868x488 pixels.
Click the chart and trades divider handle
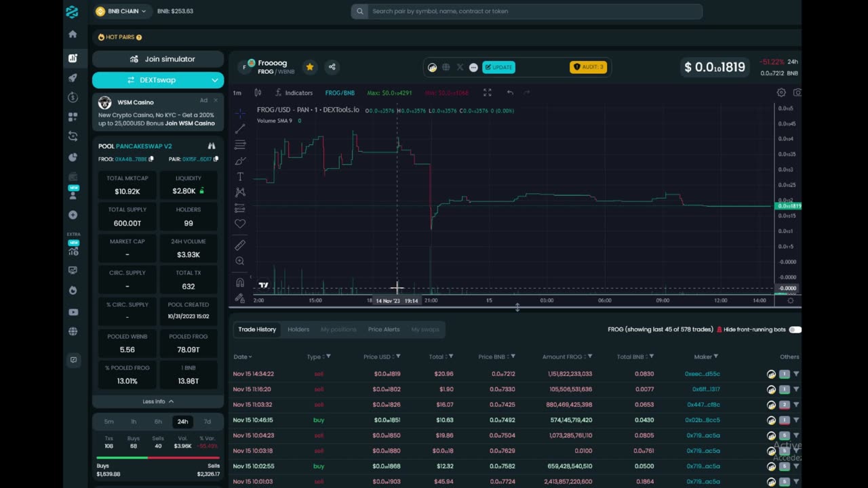[517, 308]
